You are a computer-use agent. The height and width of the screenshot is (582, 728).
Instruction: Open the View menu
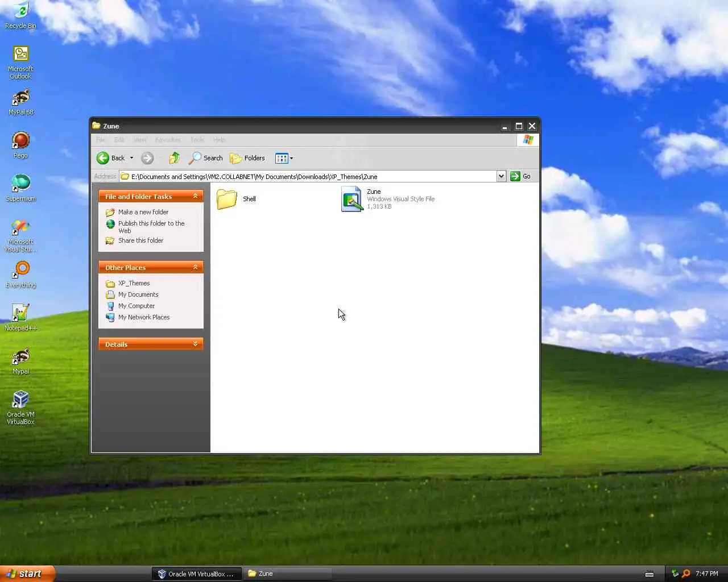coord(139,140)
